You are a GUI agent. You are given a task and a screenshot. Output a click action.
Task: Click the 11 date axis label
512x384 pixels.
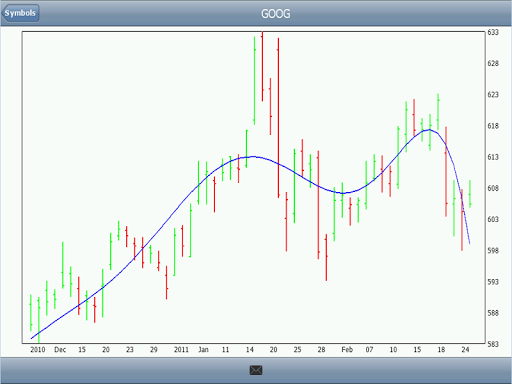click(226, 350)
